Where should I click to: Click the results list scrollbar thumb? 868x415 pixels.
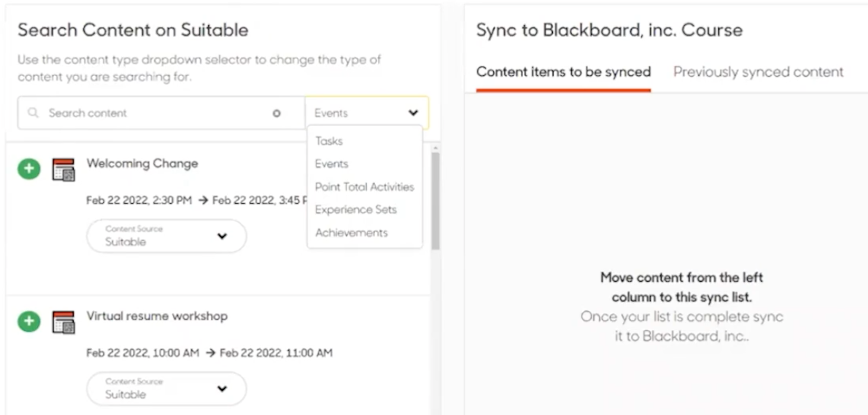pos(436,201)
